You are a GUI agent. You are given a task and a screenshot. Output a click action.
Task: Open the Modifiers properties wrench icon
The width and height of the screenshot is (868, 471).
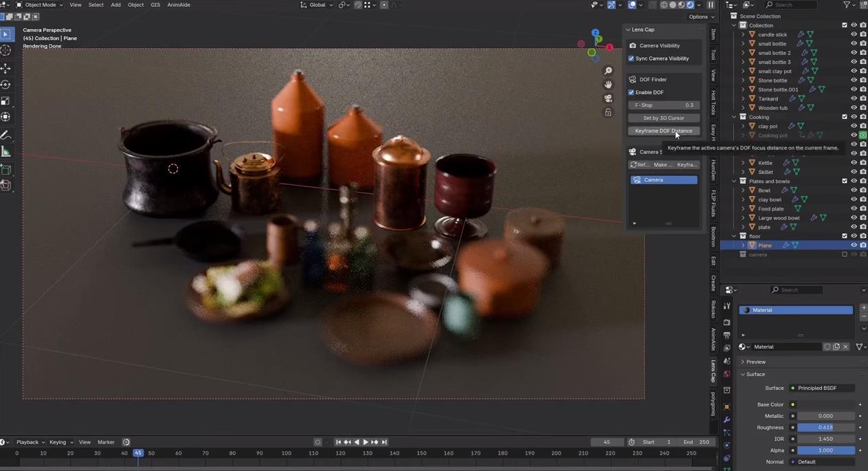[727, 419]
